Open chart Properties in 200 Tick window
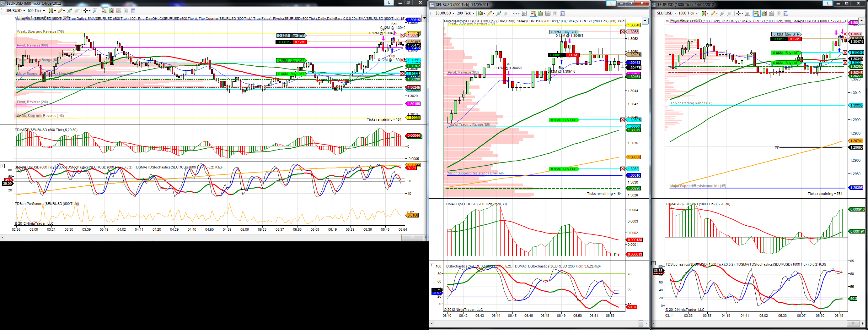The height and width of the screenshot is (330, 868). click(562, 13)
